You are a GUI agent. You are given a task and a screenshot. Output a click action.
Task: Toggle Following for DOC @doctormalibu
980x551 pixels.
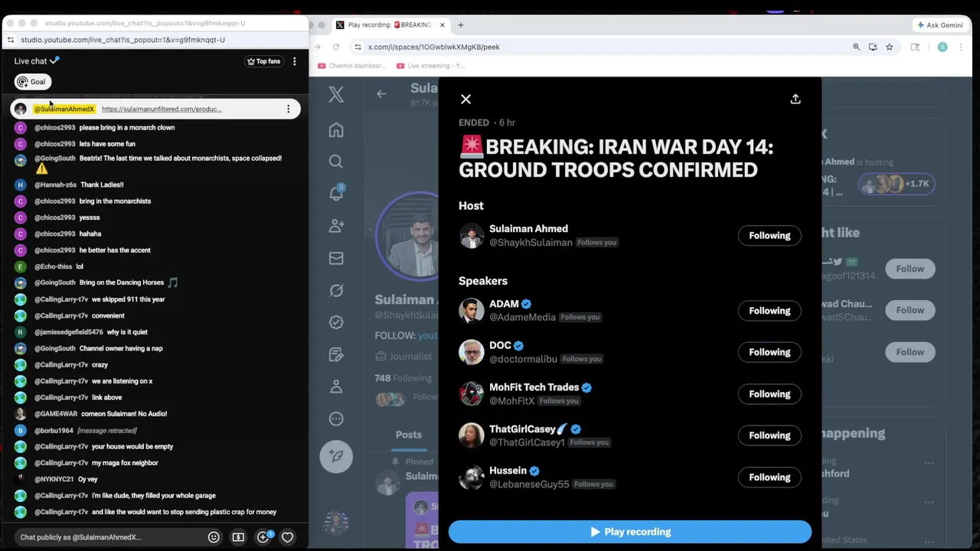(769, 352)
